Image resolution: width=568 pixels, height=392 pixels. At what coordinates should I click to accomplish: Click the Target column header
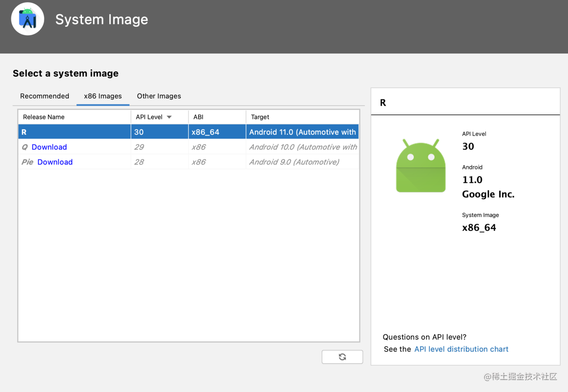tap(260, 117)
